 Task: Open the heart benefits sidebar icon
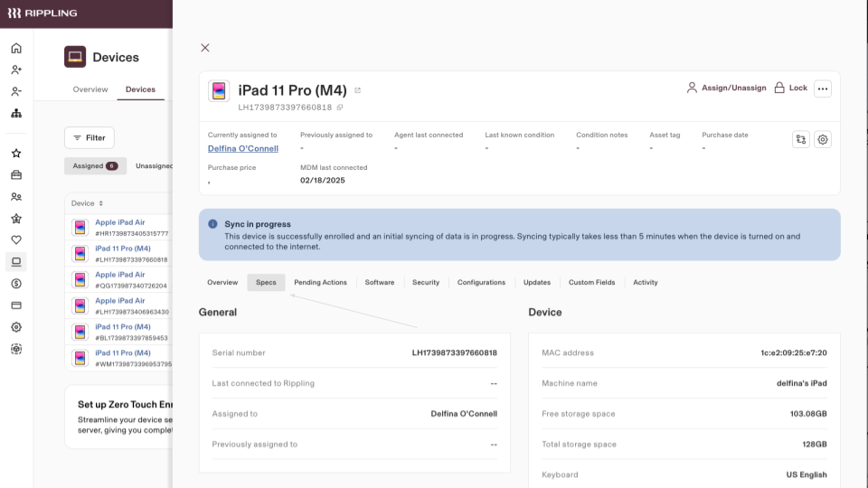point(16,240)
